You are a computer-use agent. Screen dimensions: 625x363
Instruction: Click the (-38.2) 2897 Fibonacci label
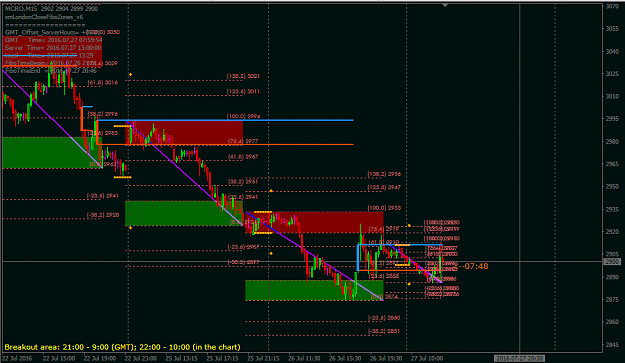pos(243,262)
